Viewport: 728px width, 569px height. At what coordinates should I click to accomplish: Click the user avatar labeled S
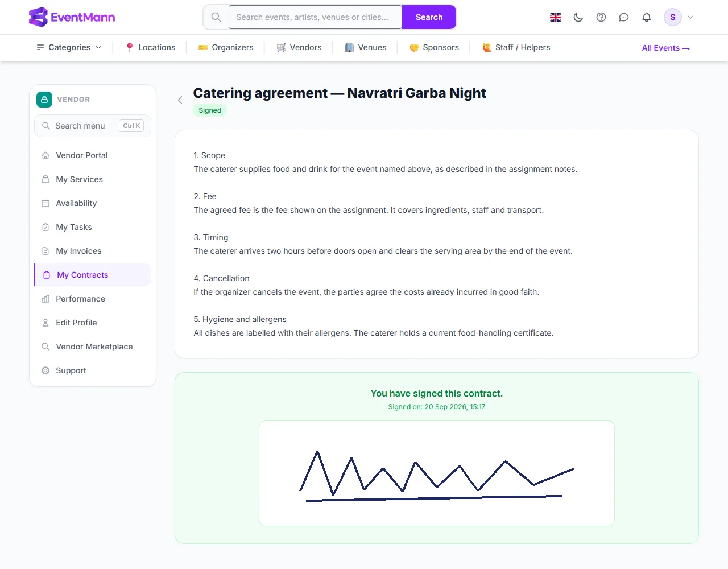(673, 17)
